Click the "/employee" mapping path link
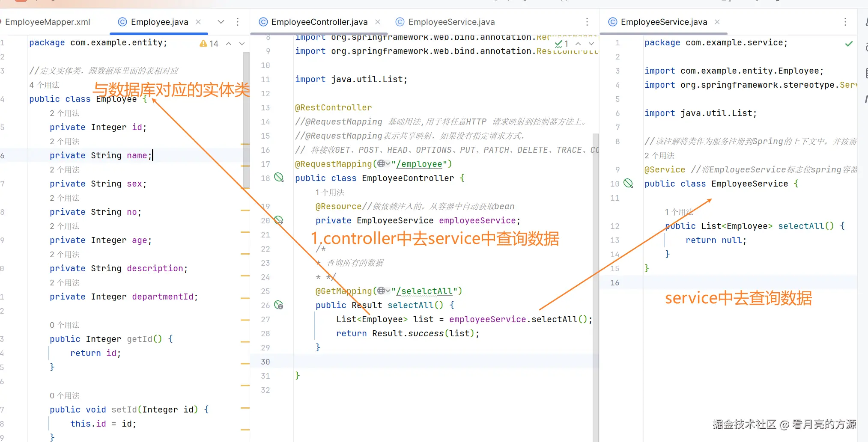The height and width of the screenshot is (442, 868). pyautogui.click(x=419, y=164)
